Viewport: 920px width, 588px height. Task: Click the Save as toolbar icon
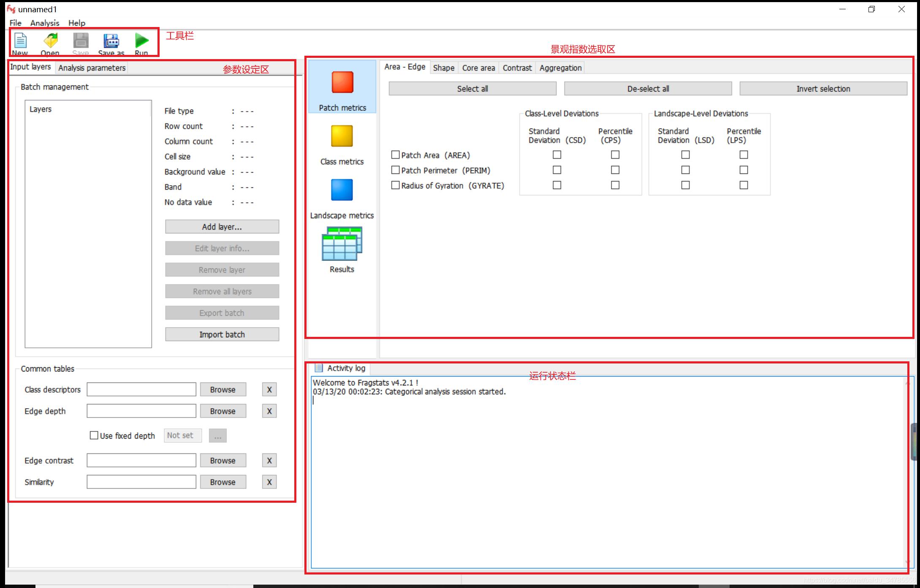[x=111, y=41]
